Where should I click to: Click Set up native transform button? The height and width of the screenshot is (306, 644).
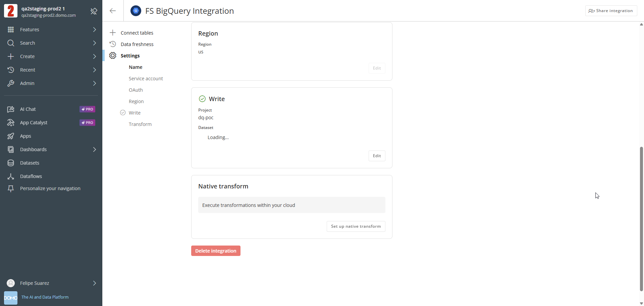[x=356, y=226]
